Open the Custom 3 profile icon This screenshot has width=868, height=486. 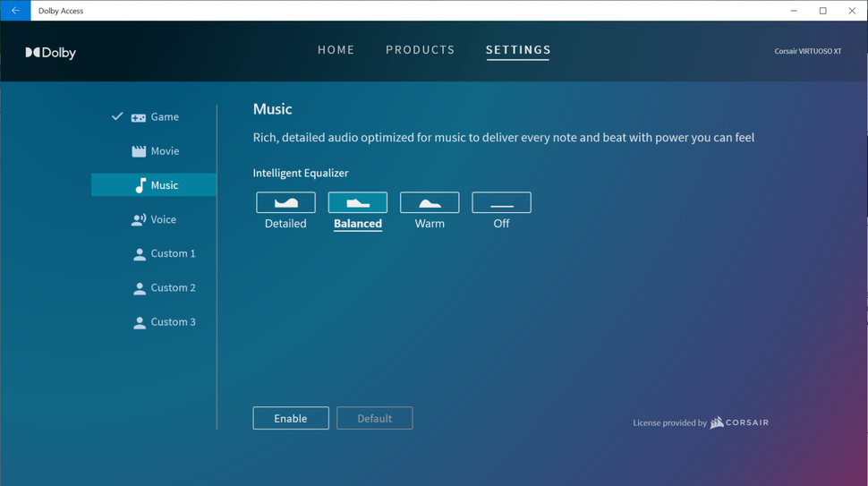(140, 322)
